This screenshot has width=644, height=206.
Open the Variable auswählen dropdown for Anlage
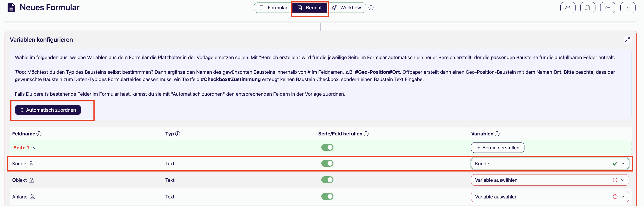[549, 197]
